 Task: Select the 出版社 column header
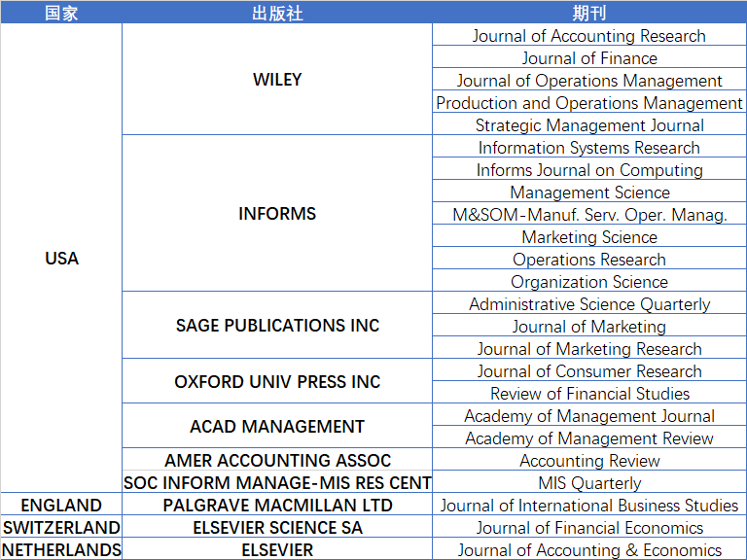277,13
